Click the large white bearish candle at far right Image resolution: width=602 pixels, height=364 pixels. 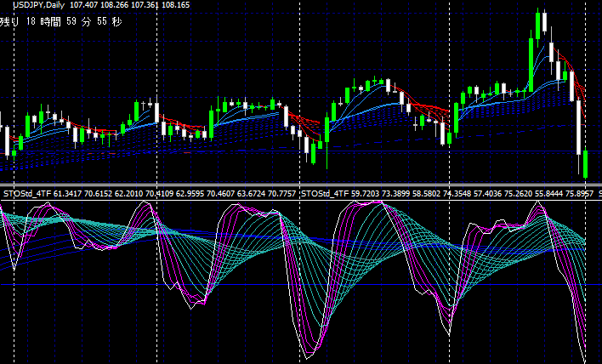click(x=579, y=126)
